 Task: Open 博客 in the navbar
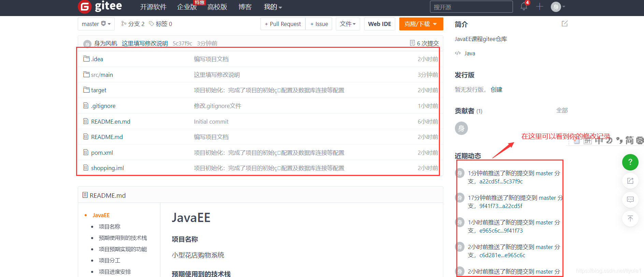(x=245, y=7)
